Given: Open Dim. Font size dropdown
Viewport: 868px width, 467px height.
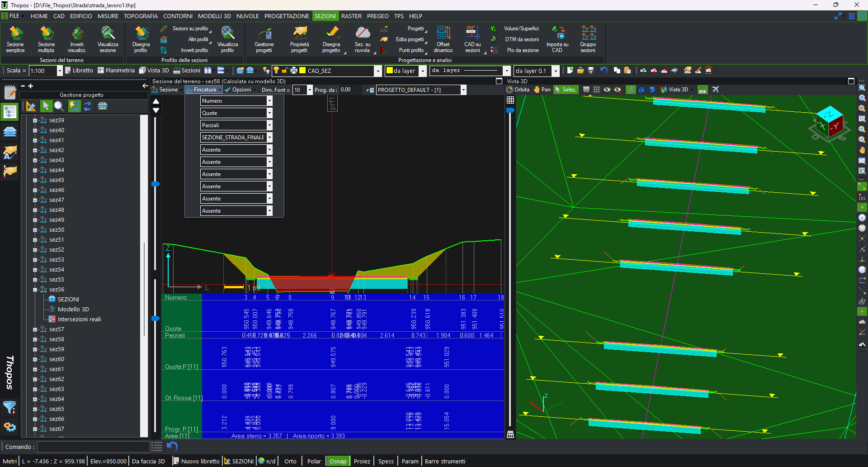Looking at the screenshot, I should point(310,90).
